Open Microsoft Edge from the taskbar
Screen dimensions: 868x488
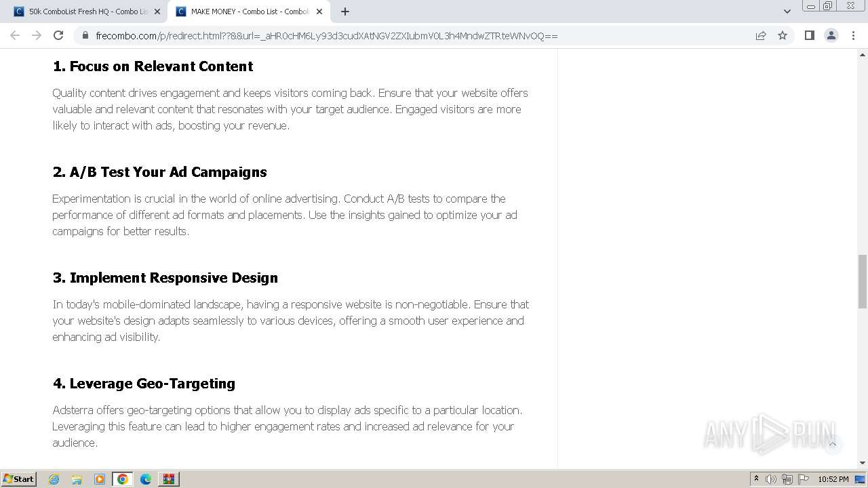146,479
